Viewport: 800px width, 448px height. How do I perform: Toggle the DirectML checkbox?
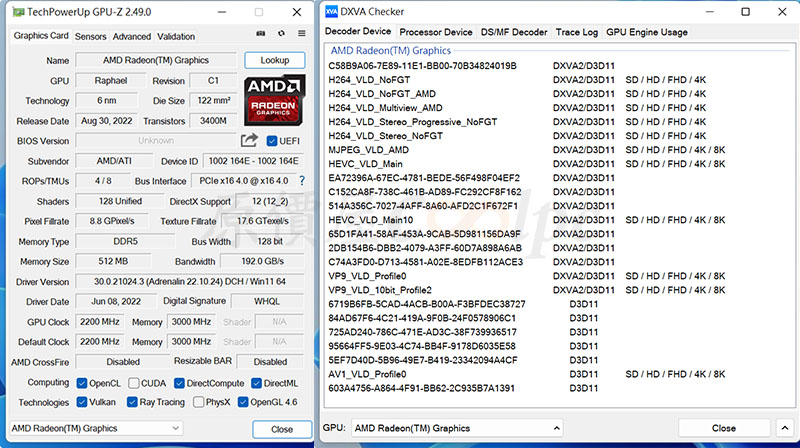pos(257,383)
